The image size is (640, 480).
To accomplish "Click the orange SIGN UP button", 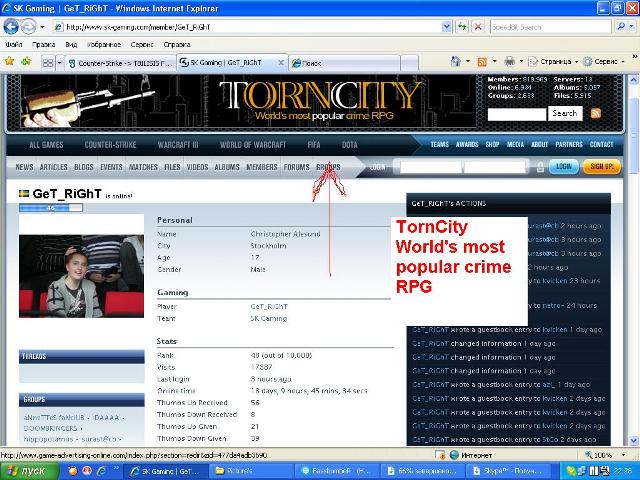I will coord(602,167).
